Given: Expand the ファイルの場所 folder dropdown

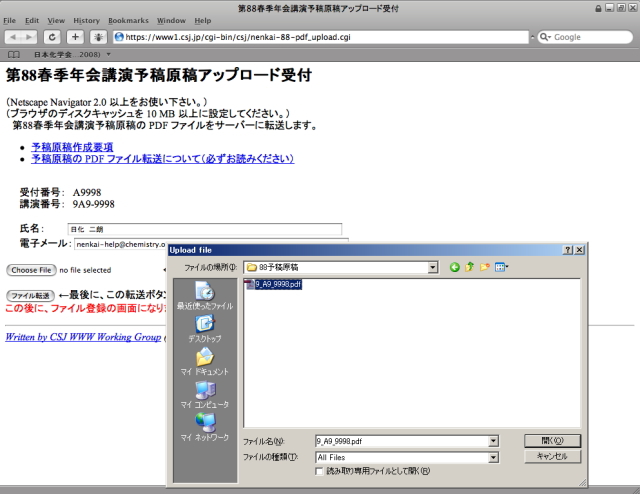Looking at the screenshot, I should (433, 267).
